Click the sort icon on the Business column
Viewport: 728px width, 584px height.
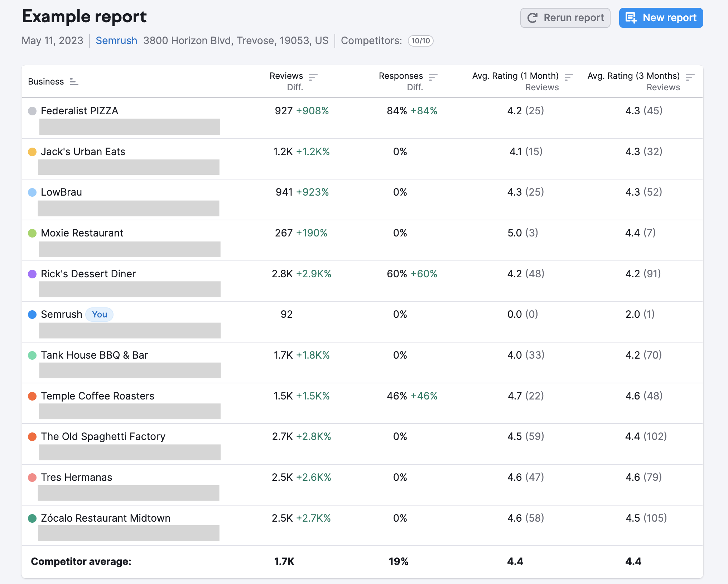74,82
